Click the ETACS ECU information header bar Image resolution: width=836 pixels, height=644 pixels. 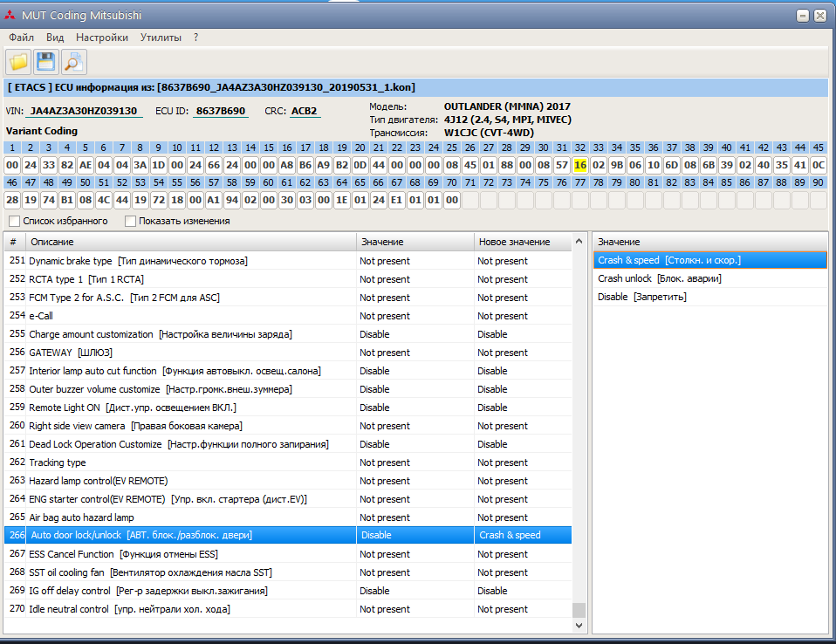click(416, 87)
